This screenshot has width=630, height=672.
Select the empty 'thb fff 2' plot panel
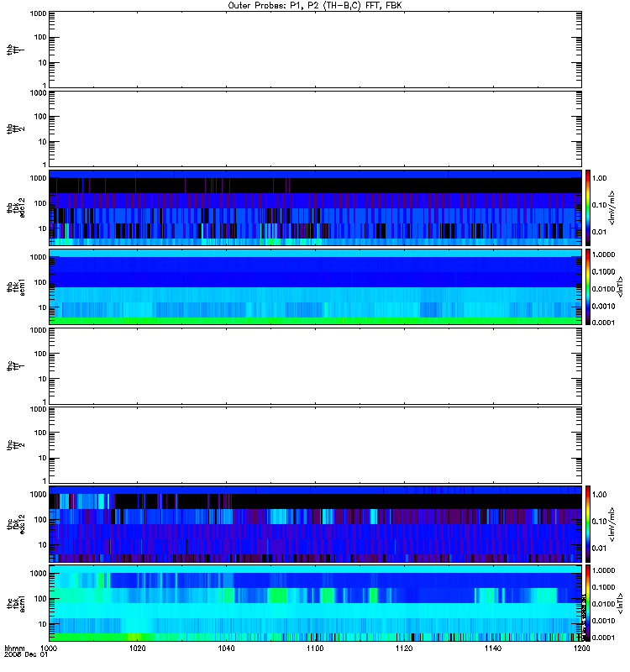tap(316, 129)
